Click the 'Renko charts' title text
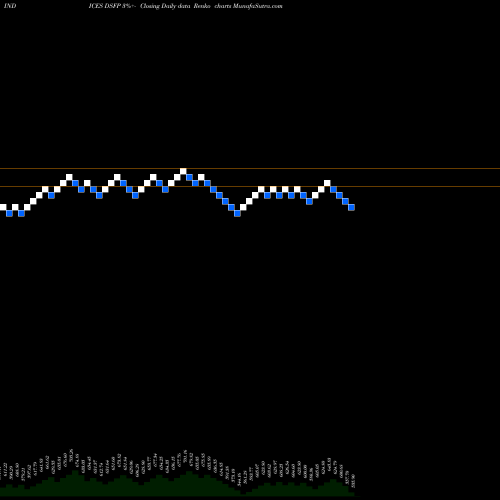The width and height of the screenshot is (500, 500). [x=212, y=6]
